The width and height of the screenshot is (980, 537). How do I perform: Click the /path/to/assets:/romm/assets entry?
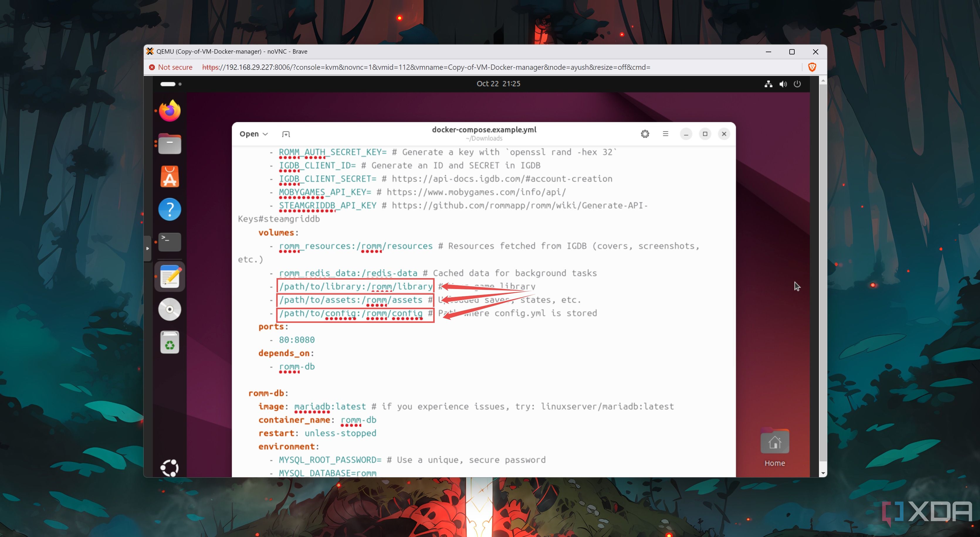tap(351, 300)
